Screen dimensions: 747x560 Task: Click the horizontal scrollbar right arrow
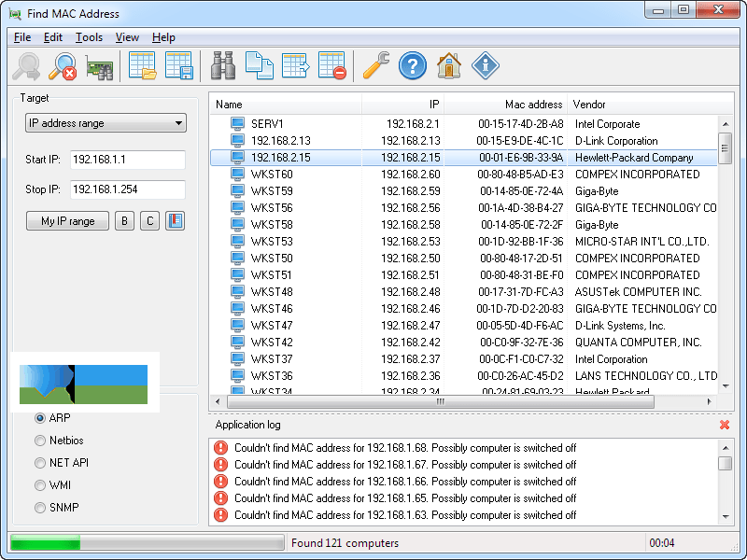coord(709,401)
